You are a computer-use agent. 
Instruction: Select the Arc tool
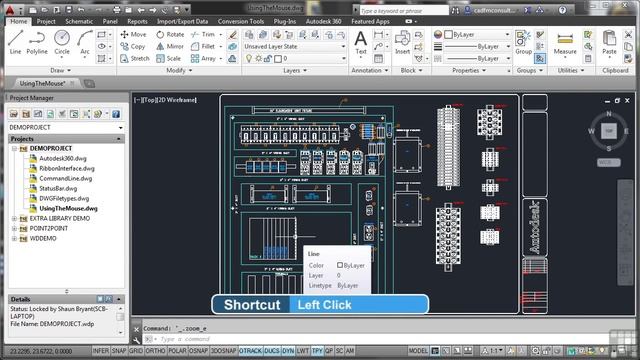(x=84, y=42)
